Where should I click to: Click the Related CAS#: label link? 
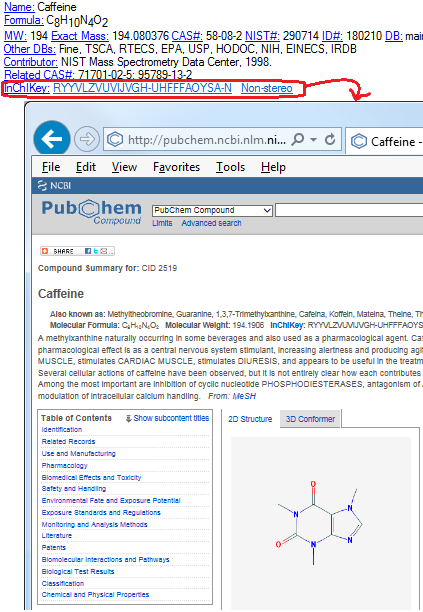[39, 75]
